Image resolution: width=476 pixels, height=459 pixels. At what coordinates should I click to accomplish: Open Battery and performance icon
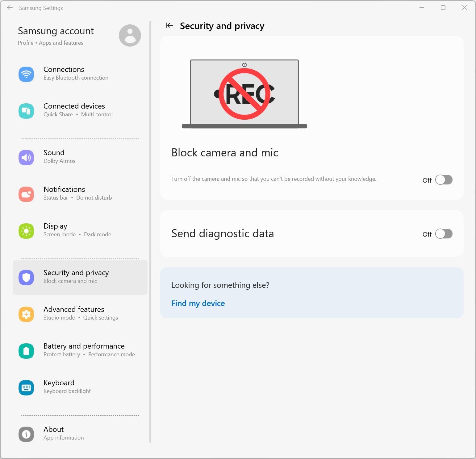pyautogui.click(x=26, y=351)
